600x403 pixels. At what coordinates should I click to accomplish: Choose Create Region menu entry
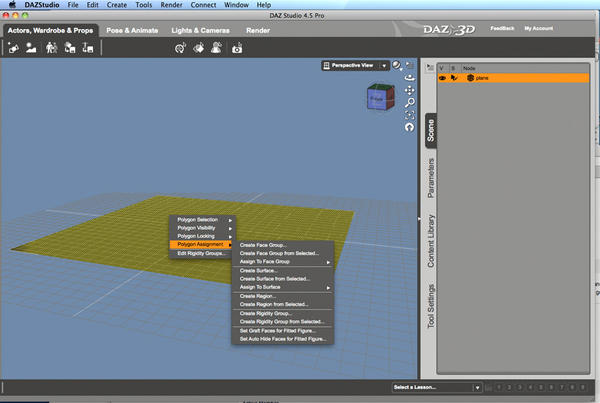[x=283, y=296]
